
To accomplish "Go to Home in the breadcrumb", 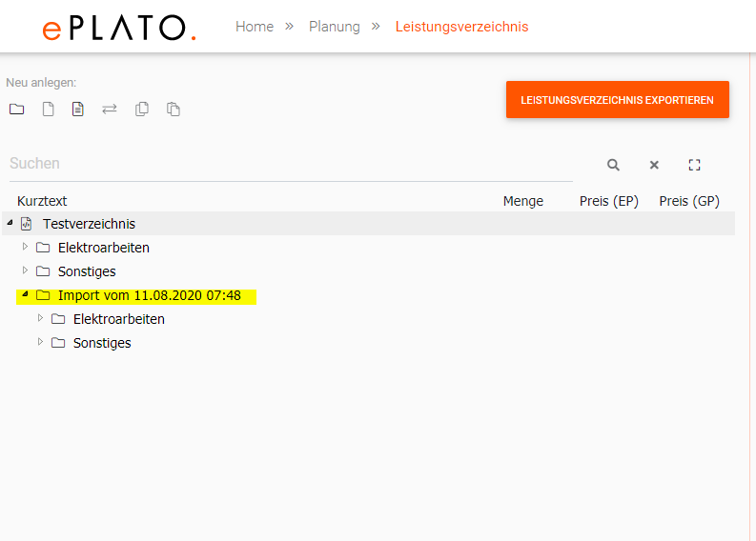I will coord(255,27).
